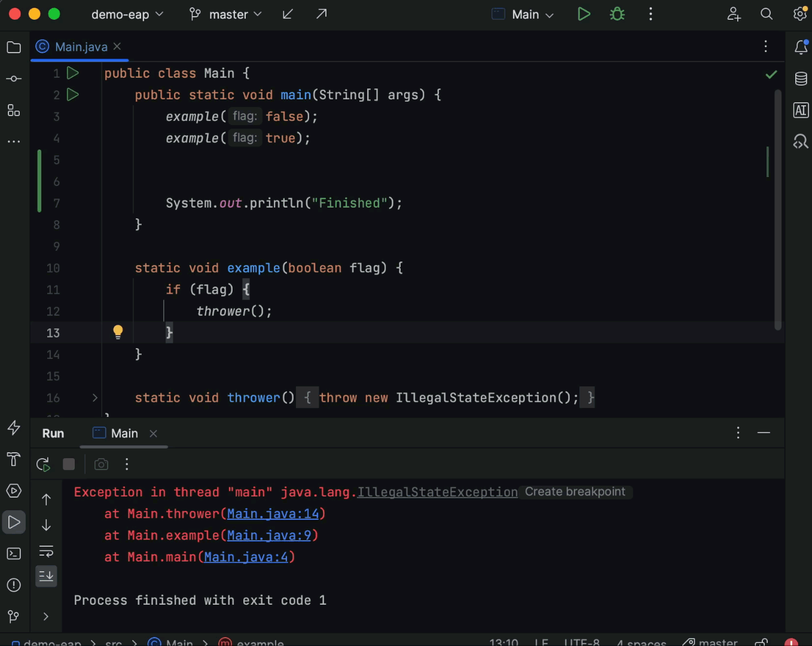Expand the folded thrower method
Screen dimensions: 812x646
coord(94,398)
